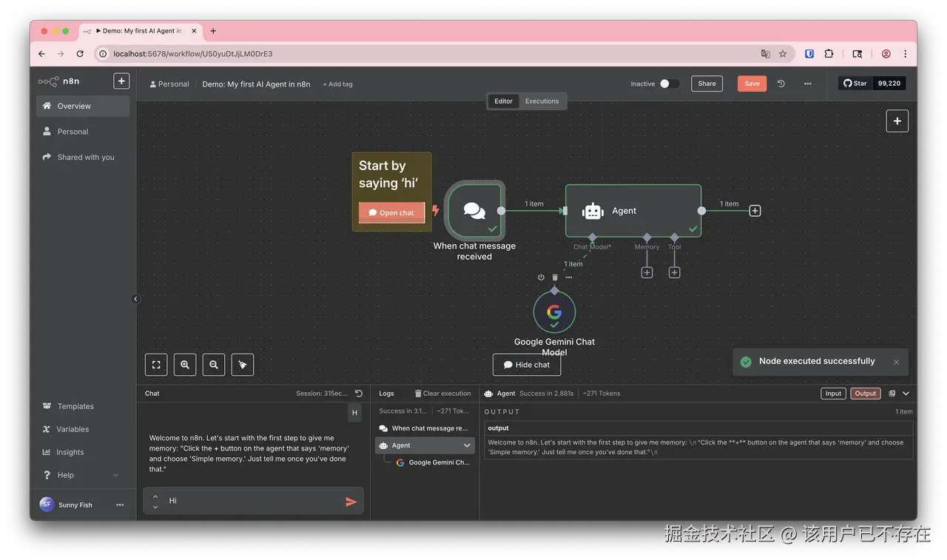This screenshot has width=947, height=560.
Task: Open workflow history icon
Action: (781, 84)
